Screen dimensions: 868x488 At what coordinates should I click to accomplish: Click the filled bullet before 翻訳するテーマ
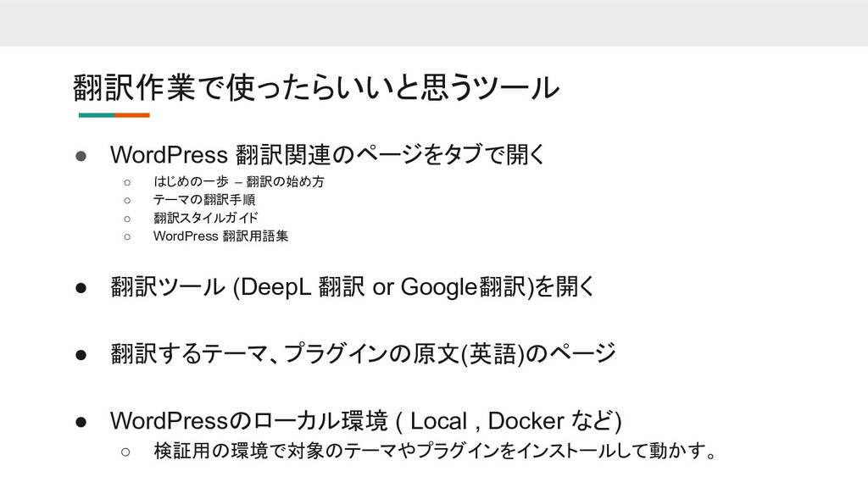[x=81, y=355]
